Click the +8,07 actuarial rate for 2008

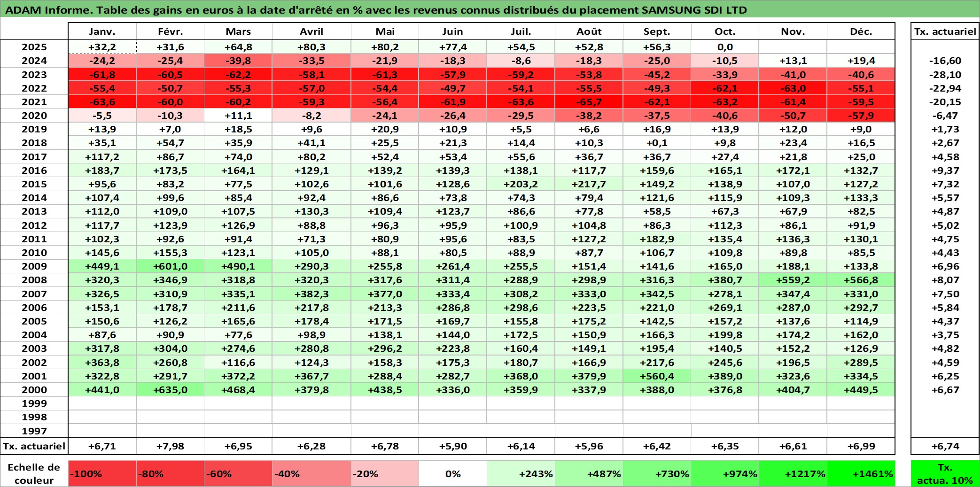click(945, 280)
